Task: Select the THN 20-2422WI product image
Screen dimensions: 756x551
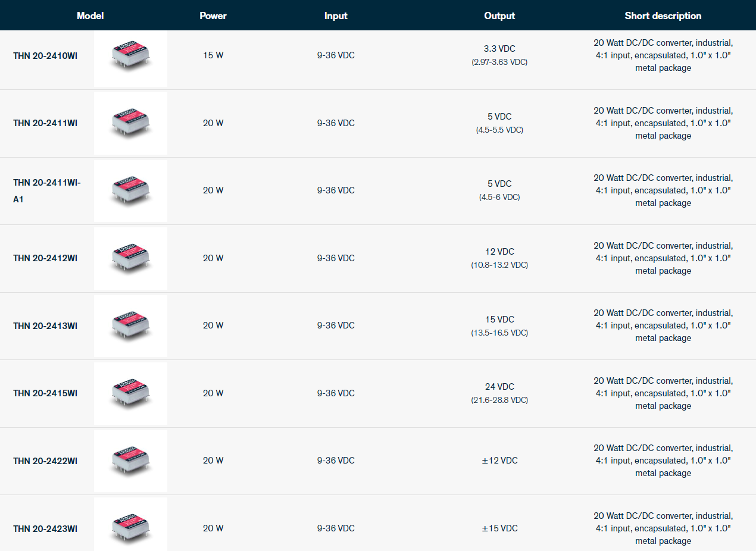Action: (130, 461)
